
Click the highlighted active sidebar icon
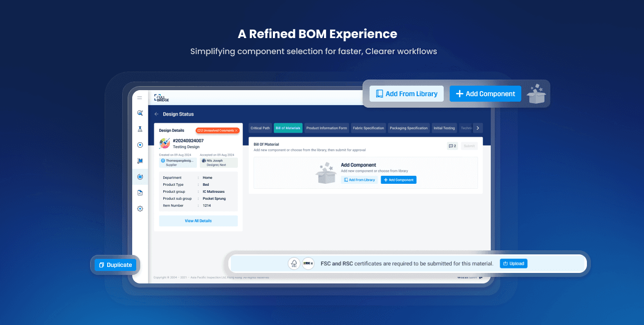(140, 177)
